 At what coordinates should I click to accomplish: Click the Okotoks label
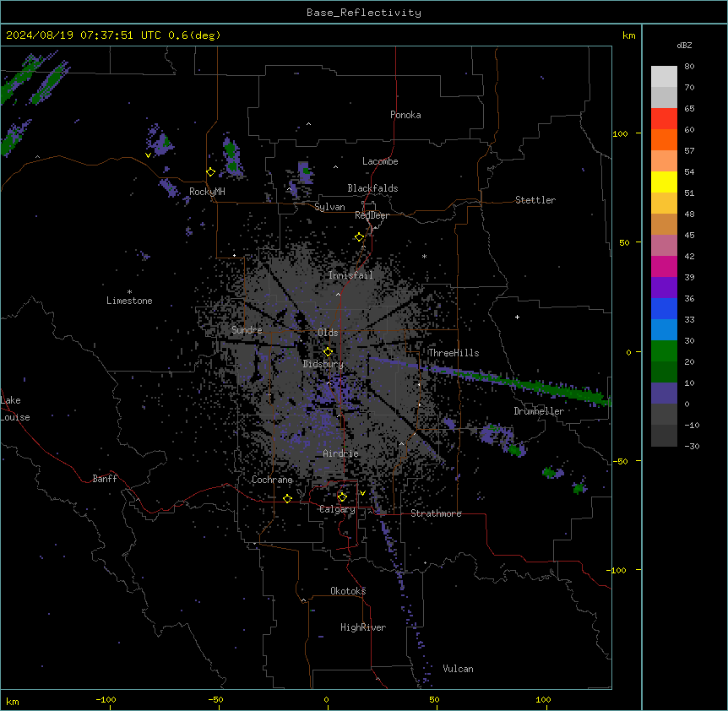[x=348, y=591]
